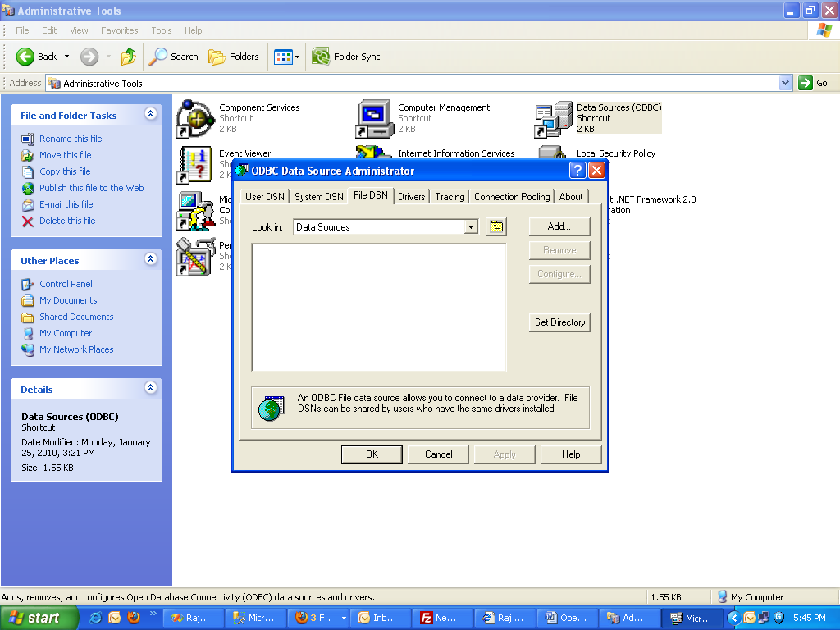Open the Tools menu

point(162,30)
